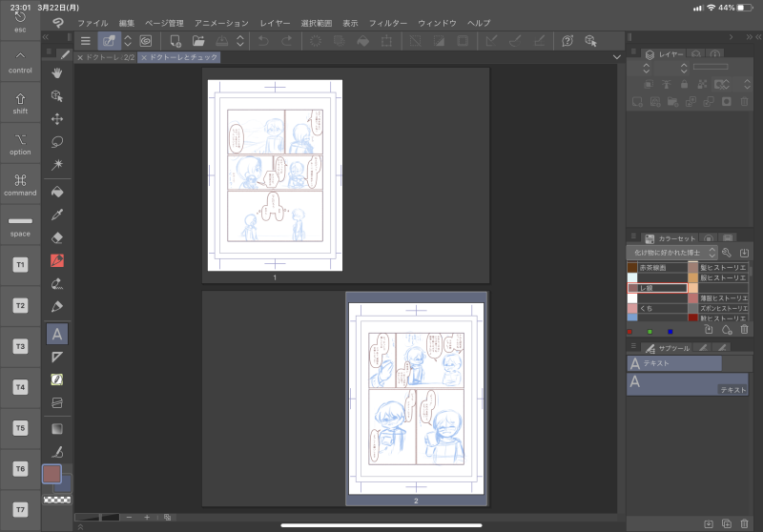Viewport: 763px width, 532px height.
Task: Switch to the ドクトーレ 2/2 tab
Action: point(111,57)
